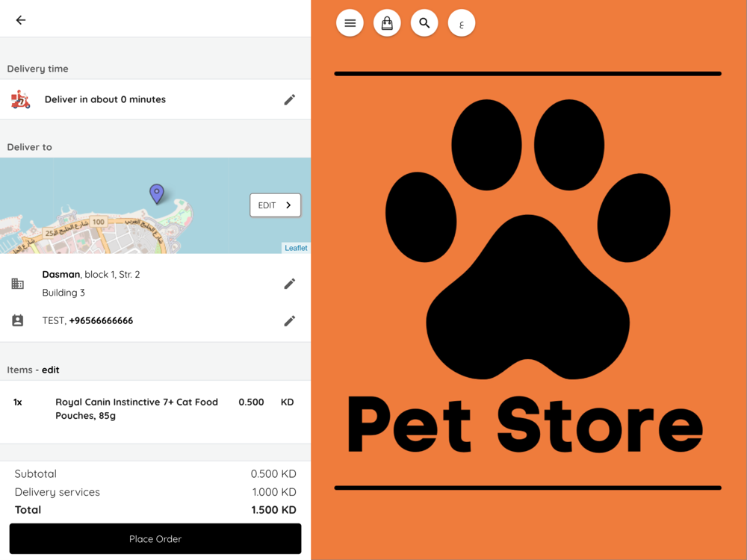Edit contact phone number with pencil icon
The height and width of the screenshot is (560, 747).
pyautogui.click(x=290, y=321)
